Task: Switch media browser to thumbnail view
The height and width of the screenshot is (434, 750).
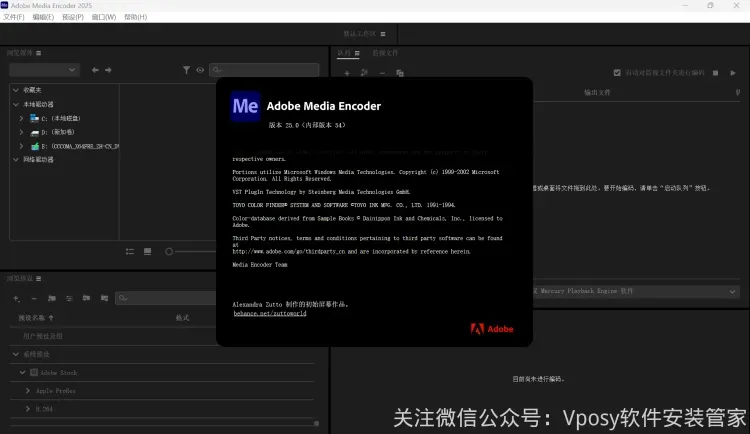Action: (x=147, y=252)
